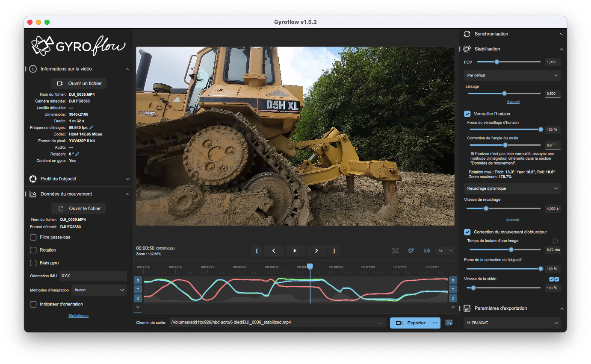Uncheck Correction du mouvement d'obturateur
Image resolution: width=591 pixels, height=364 pixels.
467,232
